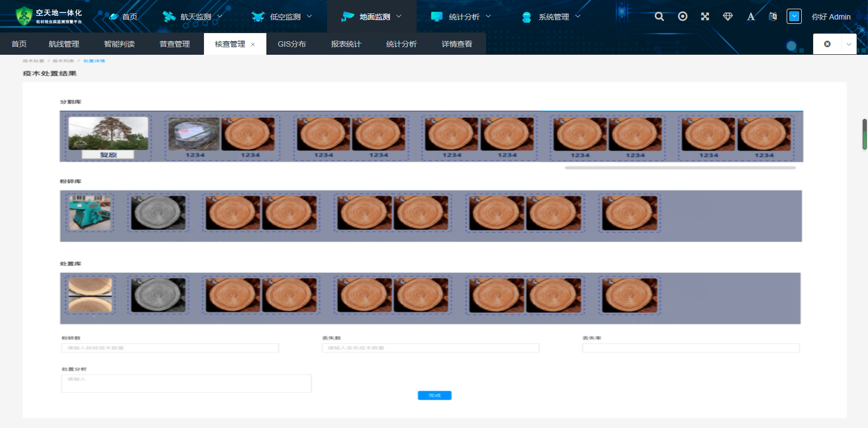
Task: Toggle fullscreen with the expand arrows icon
Action: 705,17
